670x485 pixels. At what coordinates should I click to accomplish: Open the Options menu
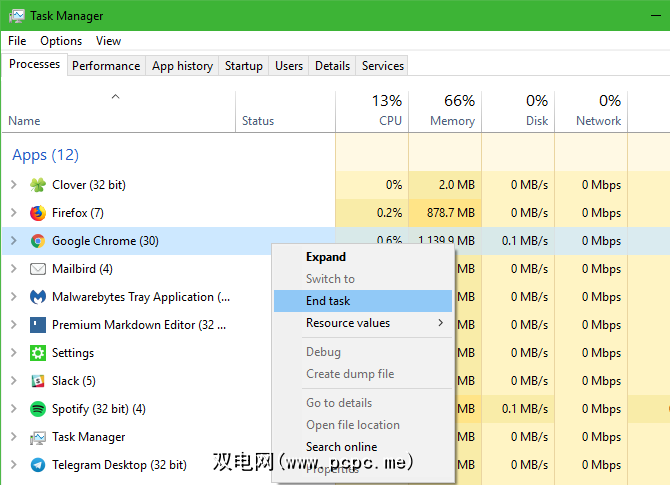tap(61, 41)
